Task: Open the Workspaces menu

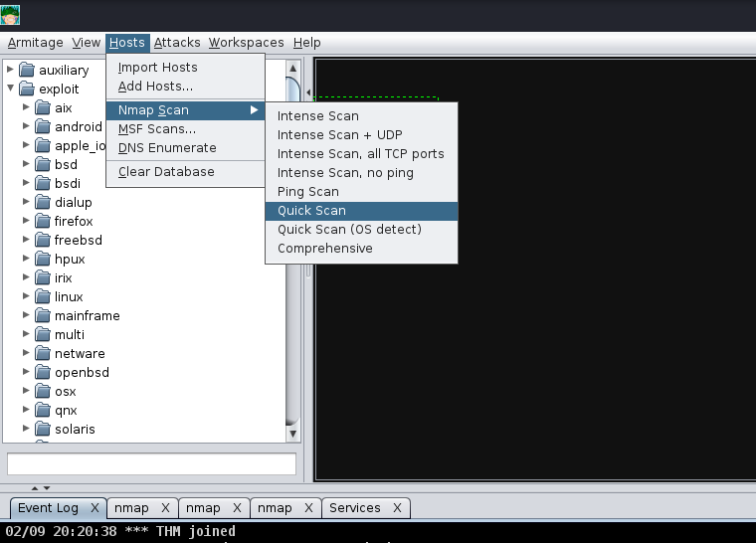Action: (x=246, y=43)
